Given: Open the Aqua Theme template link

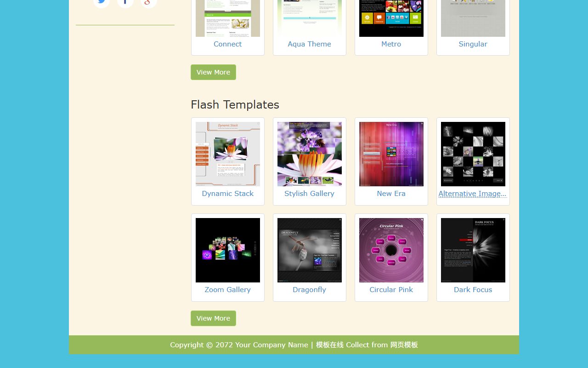Looking at the screenshot, I should point(309,44).
